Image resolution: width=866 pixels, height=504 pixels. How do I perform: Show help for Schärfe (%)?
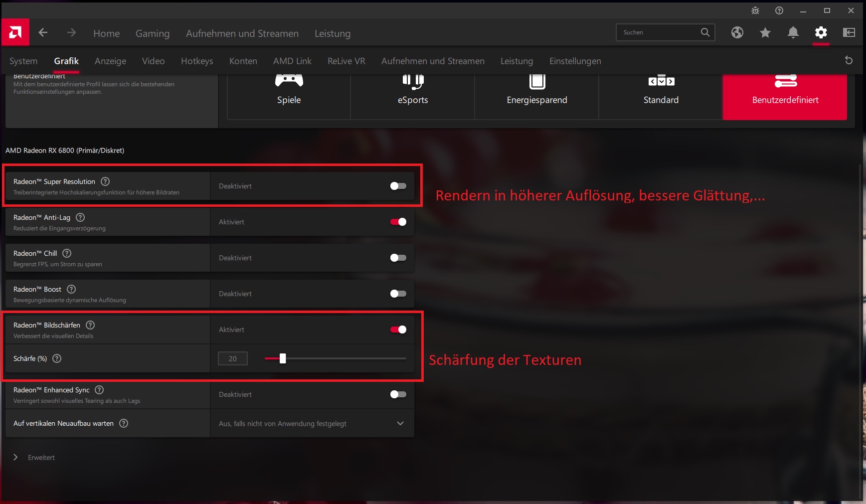(57, 358)
